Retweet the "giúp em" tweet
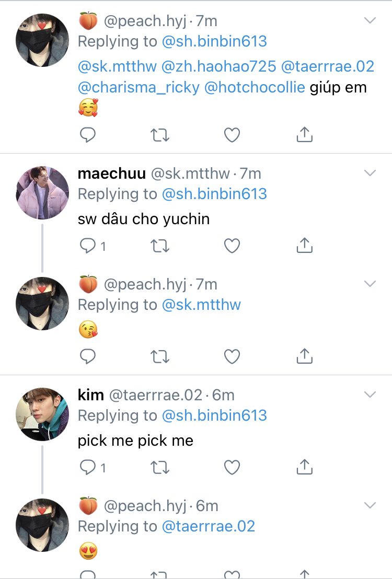 [159, 135]
